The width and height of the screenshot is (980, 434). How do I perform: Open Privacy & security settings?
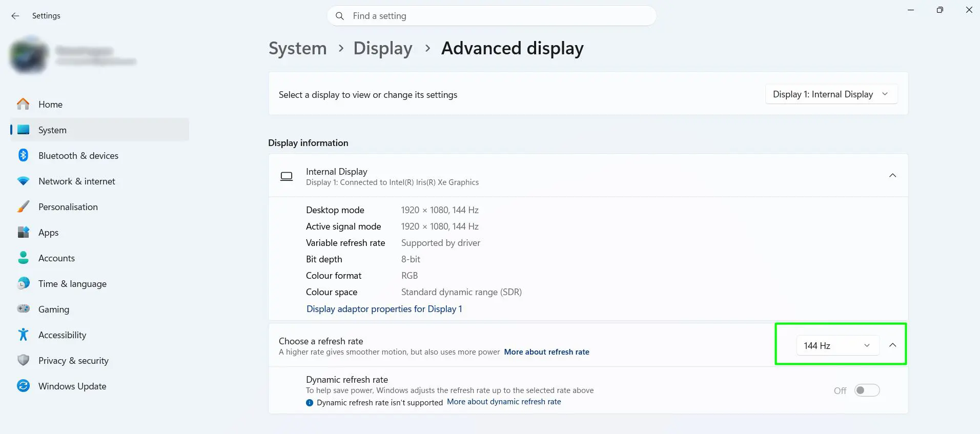point(100,360)
